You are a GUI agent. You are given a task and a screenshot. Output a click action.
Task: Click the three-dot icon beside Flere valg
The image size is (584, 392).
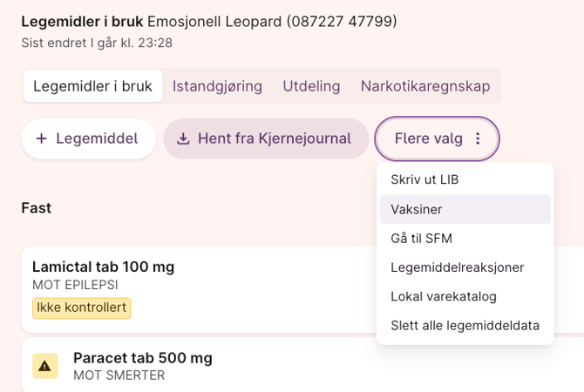tap(478, 139)
